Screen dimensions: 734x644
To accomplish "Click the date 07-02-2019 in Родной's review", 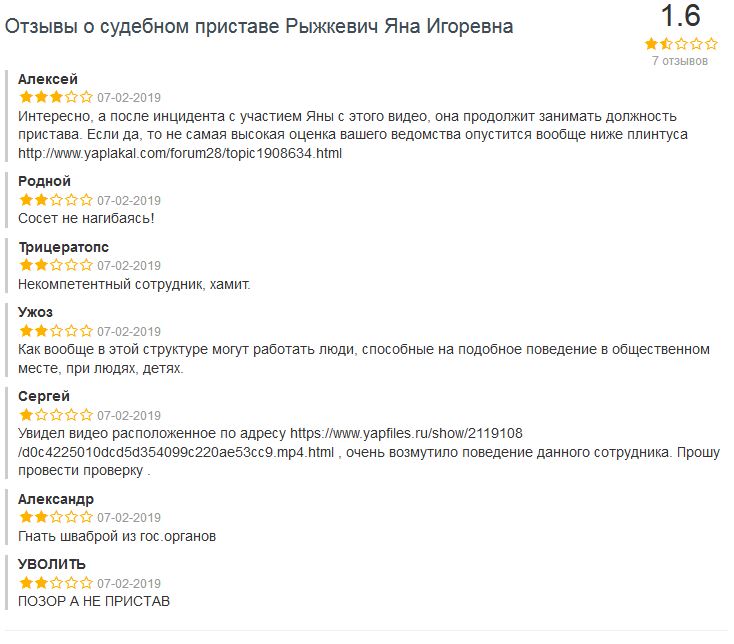I will [x=129, y=201].
